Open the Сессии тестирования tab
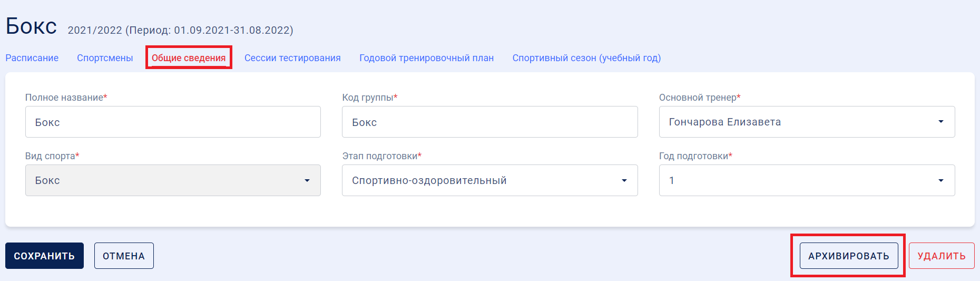 pos(292,58)
